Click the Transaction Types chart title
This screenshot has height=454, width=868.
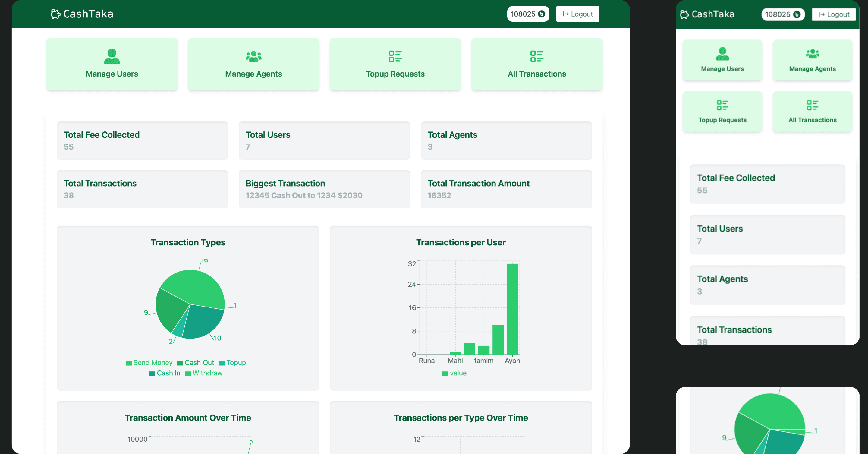click(x=188, y=242)
